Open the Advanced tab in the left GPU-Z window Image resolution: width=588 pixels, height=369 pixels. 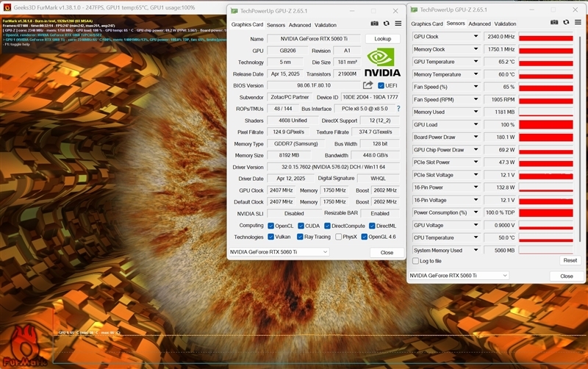point(300,25)
